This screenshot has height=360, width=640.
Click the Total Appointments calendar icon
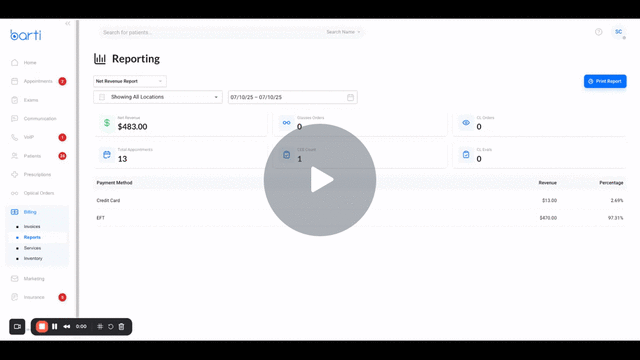(107, 155)
